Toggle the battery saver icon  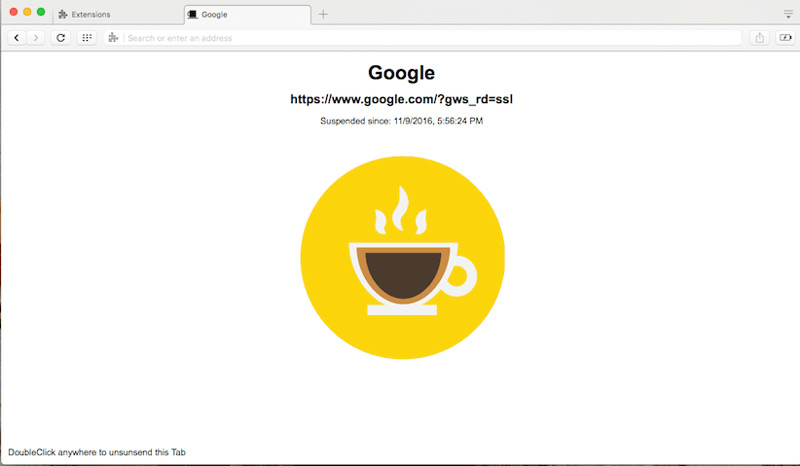click(785, 38)
